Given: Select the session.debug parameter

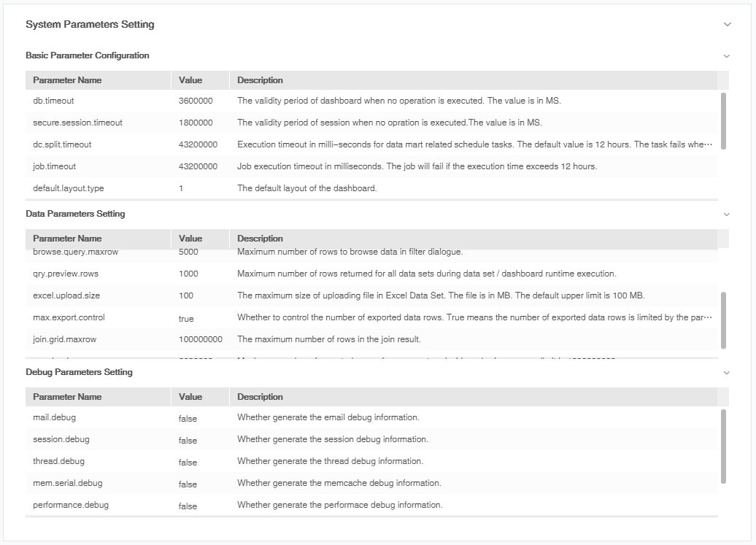Looking at the screenshot, I should pos(61,439).
